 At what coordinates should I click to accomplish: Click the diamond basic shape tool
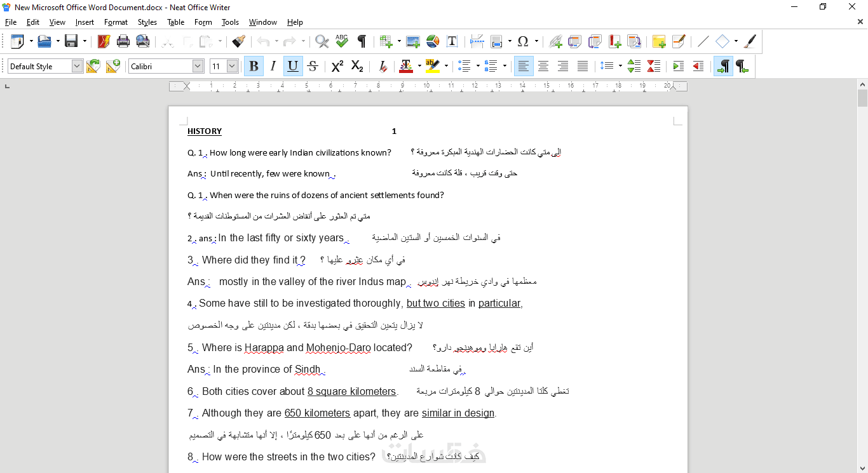coord(722,42)
